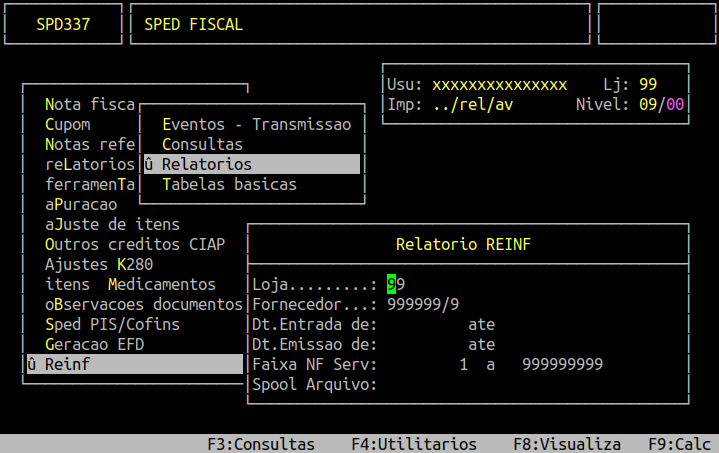Focus the Dt.Emissao de date field
Viewport: 719px width, 453px height.
coord(420,344)
